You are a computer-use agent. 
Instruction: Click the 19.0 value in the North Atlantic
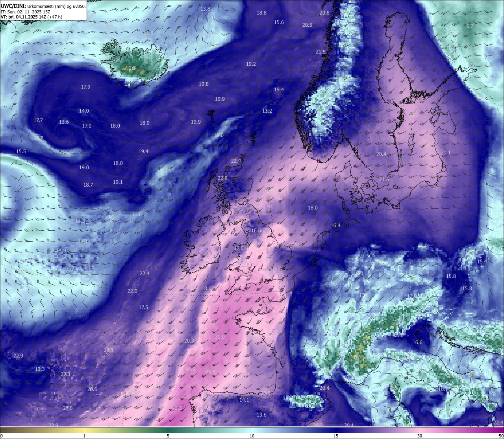pos(84,167)
